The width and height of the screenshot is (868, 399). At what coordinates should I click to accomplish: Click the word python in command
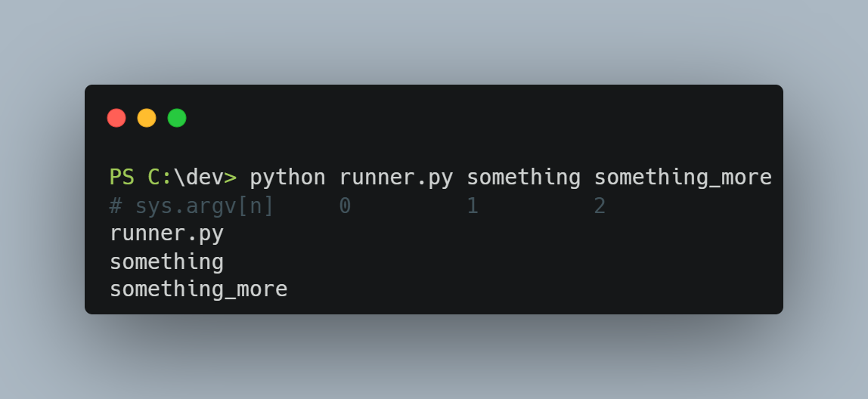(288, 178)
